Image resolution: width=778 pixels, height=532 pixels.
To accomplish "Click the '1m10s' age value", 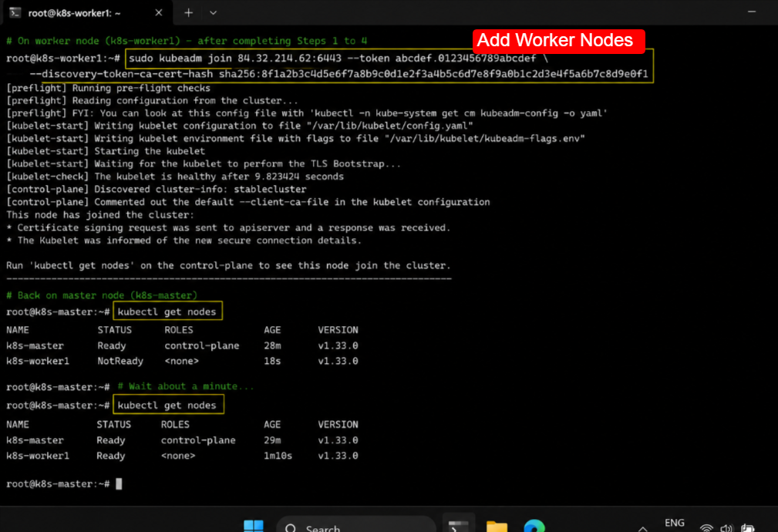I will click(x=278, y=456).
